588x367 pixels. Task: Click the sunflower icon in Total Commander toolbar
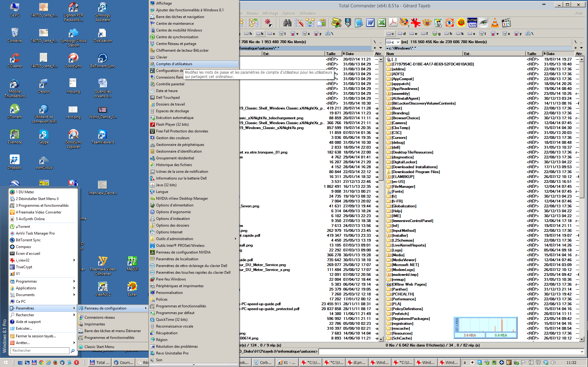[x=461, y=23]
